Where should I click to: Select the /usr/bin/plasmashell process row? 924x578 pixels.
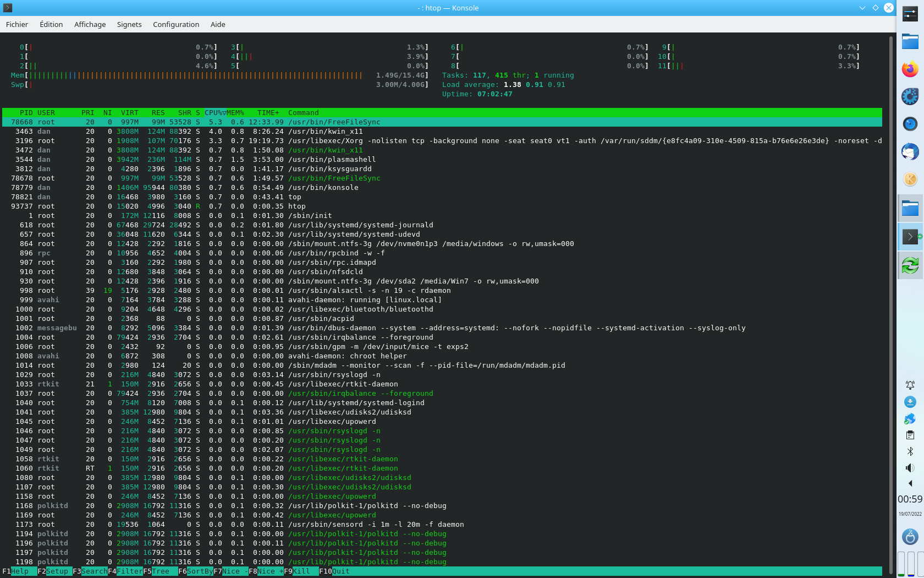(x=442, y=160)
